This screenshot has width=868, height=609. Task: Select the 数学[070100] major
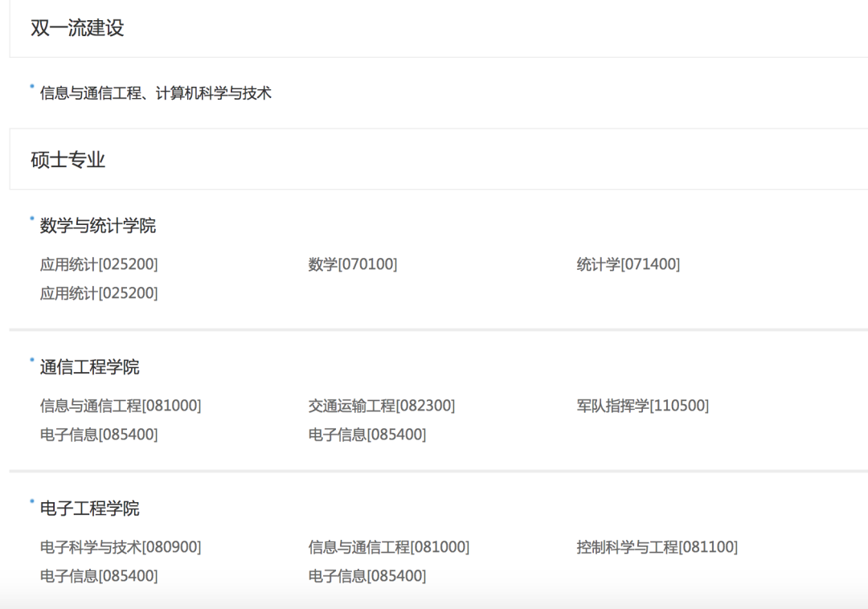[x=352, y=264]
